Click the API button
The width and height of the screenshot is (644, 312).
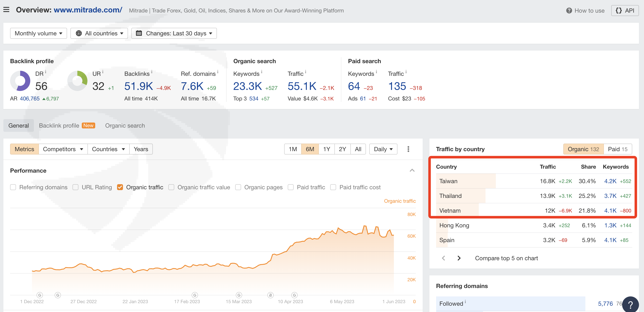[x=625, y=11]
